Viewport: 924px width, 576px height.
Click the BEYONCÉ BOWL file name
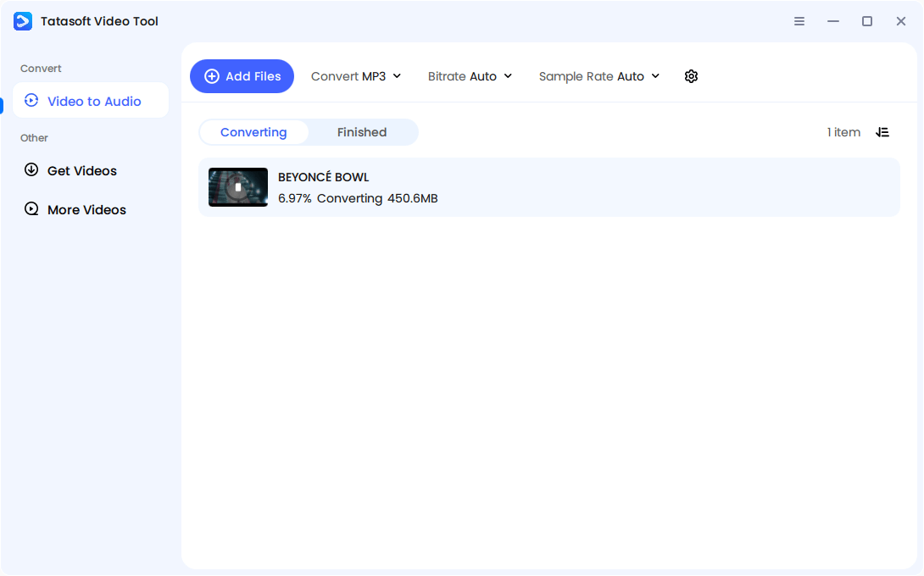coord(323,177)
